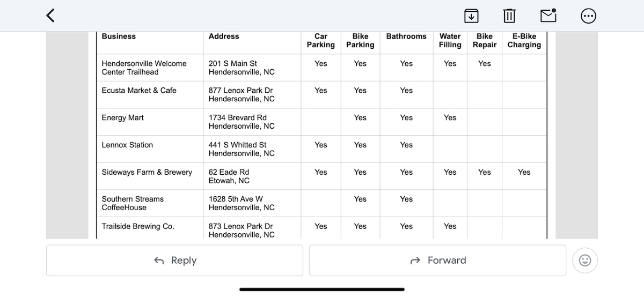The width and height of the screenshot is (644, 297).
Task: Select the Energy Mart row name
Action: coord(123,118)
